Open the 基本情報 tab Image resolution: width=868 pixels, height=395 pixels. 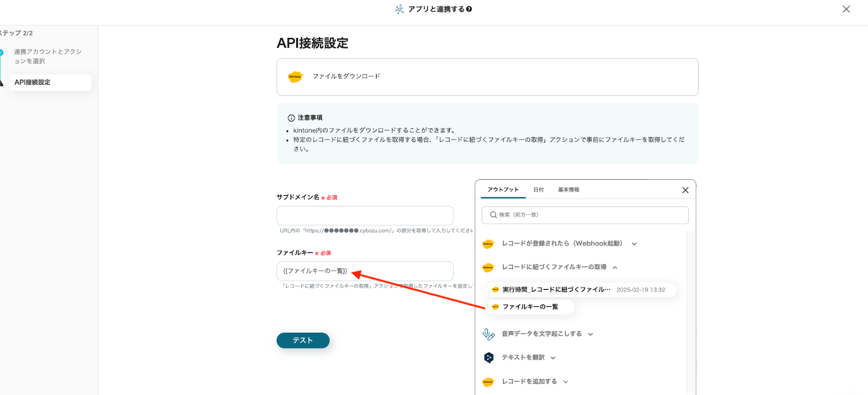click(x=569, y=190)
